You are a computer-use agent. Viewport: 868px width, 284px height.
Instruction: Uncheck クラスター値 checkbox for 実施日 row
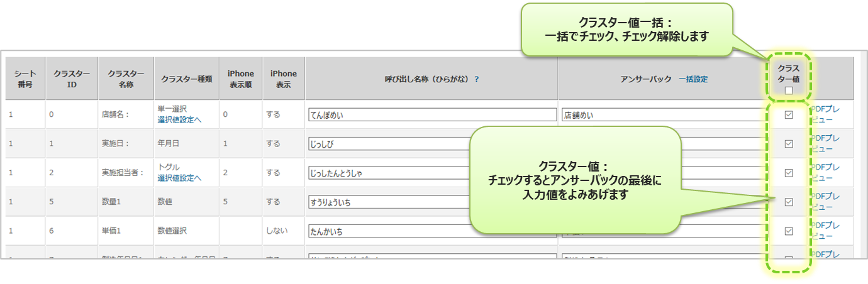tap(788, 144)
